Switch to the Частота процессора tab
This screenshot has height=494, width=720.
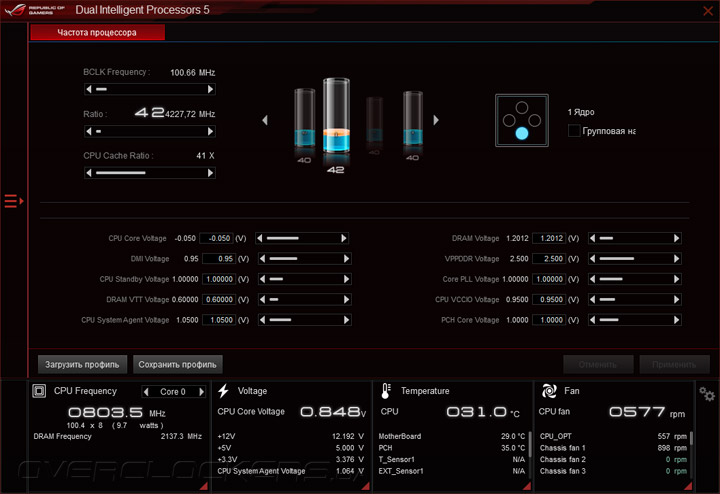(97, 32)
